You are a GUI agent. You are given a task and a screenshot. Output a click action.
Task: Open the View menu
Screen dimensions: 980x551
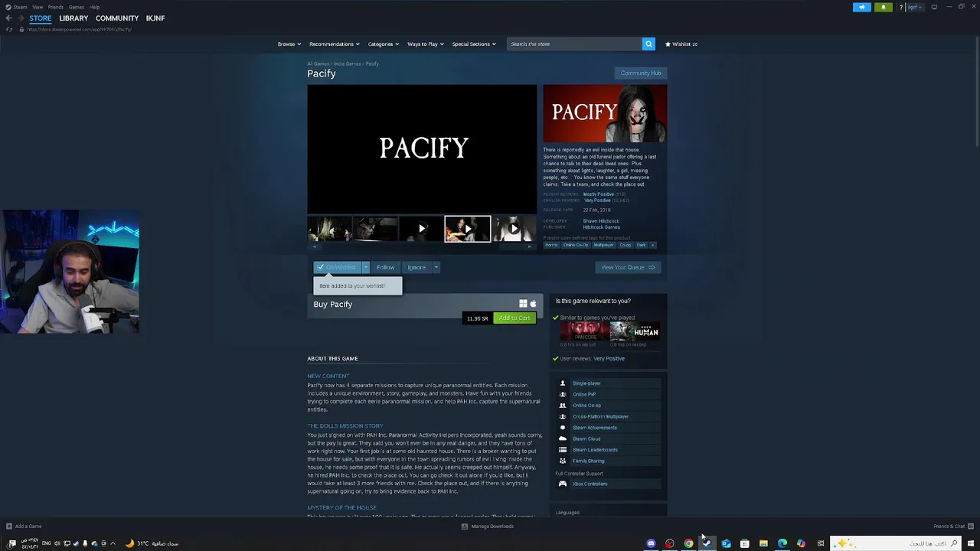pos(38,7)
